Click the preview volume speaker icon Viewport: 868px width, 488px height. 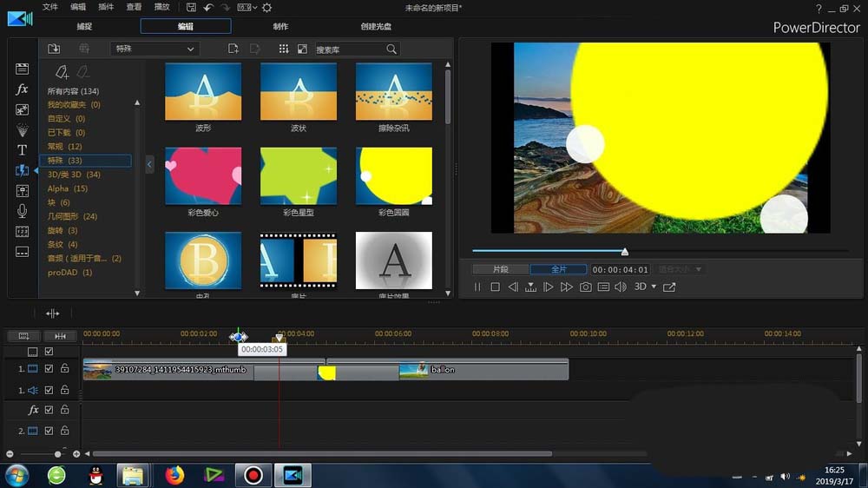[x=620, y=287]
